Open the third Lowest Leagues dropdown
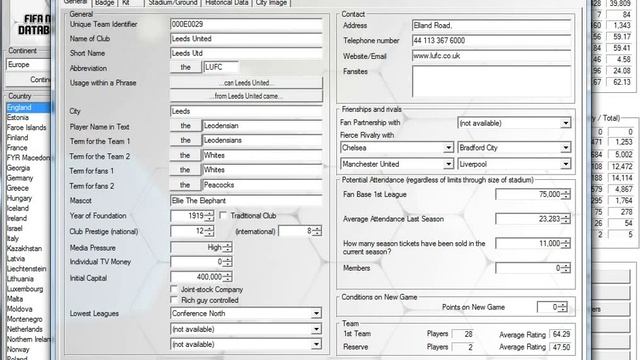This screenshot has width=640, height=360. coord(316,344)
